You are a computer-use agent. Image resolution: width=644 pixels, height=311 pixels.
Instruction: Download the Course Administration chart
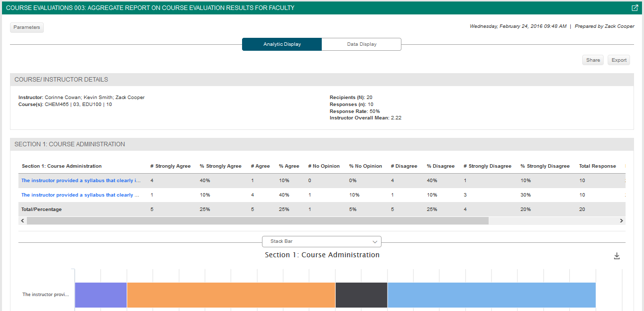(x=617, y=256)
